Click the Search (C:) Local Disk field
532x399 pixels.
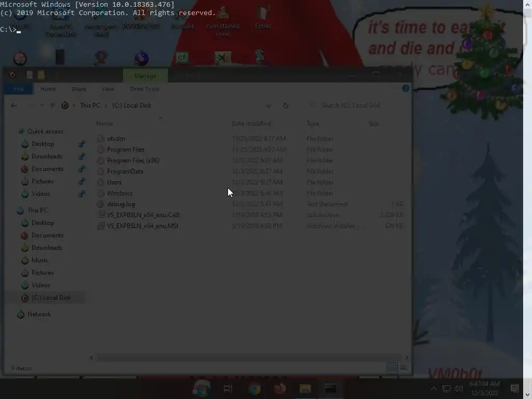tap(355, 105)
